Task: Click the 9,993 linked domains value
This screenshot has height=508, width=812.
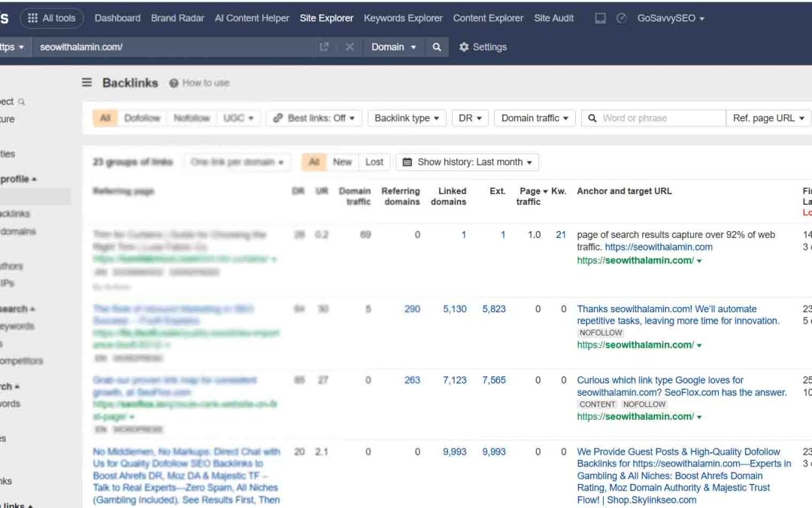Action: tap(455, 452)
